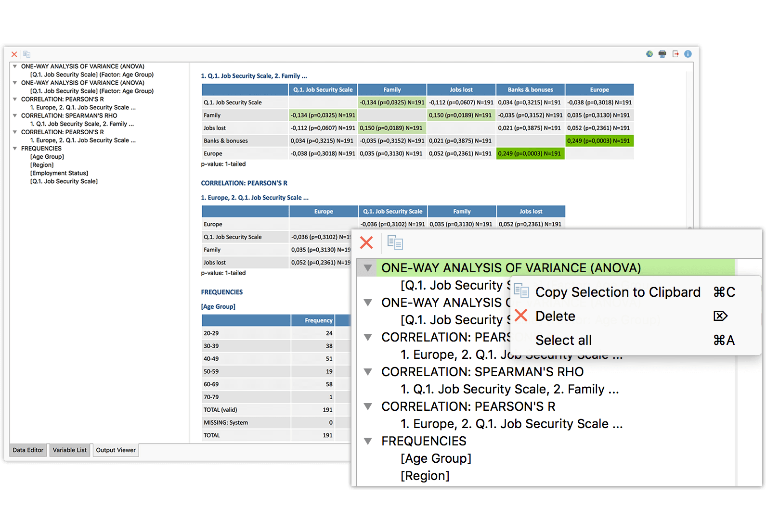766x532 pixels.
Task: Collapse CORRELATION: SPEARMAN'S RHO in zoomed tree
Action: (368, 372)
